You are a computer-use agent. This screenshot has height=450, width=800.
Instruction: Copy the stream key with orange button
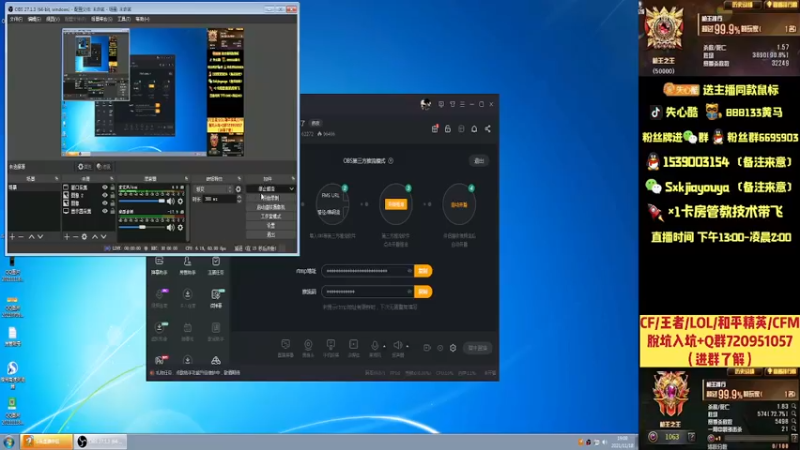(423, 292)
